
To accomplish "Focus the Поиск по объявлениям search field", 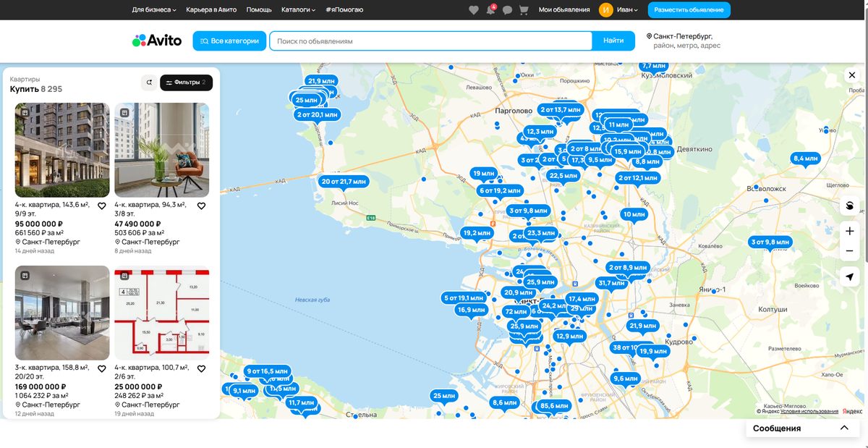I will 431,41.
